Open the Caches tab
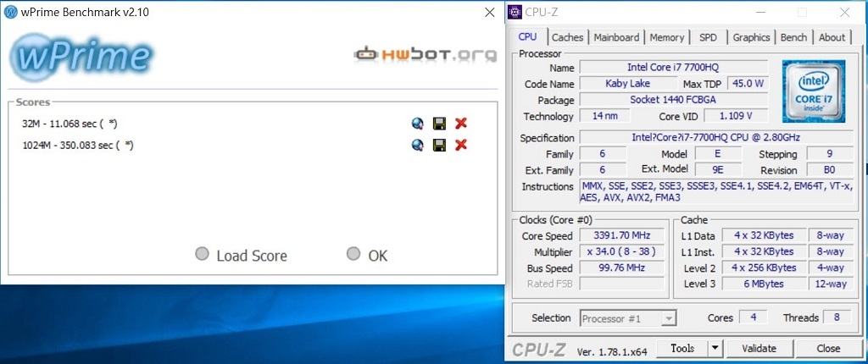 (567, 37)
